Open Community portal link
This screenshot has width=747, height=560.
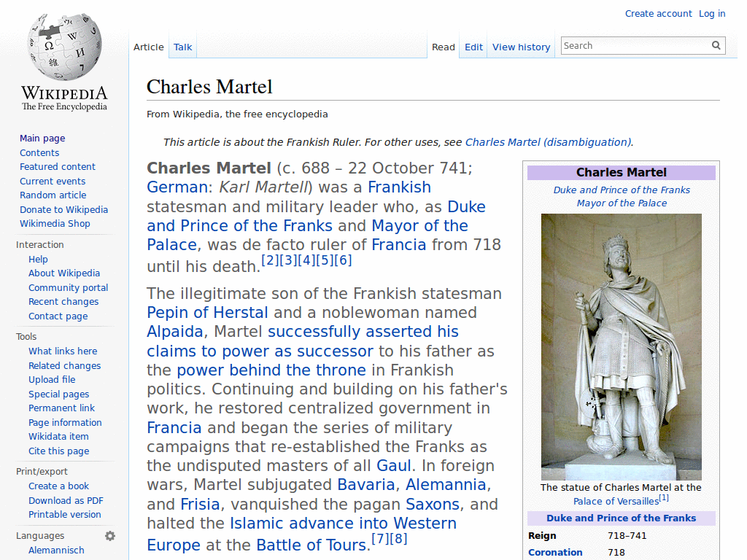pyautogui.click(x=68, y=288)
